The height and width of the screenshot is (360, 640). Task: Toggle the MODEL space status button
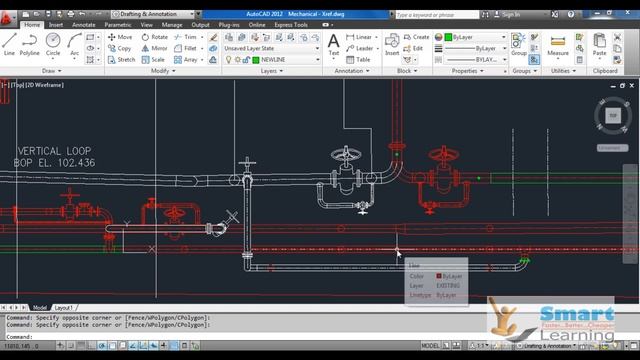point(430,346)
